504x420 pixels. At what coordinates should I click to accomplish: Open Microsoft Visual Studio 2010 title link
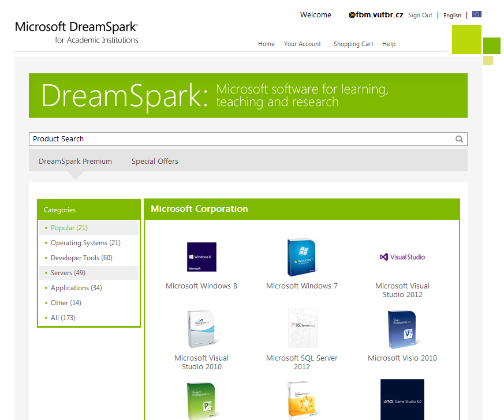(x=201, y=362)
